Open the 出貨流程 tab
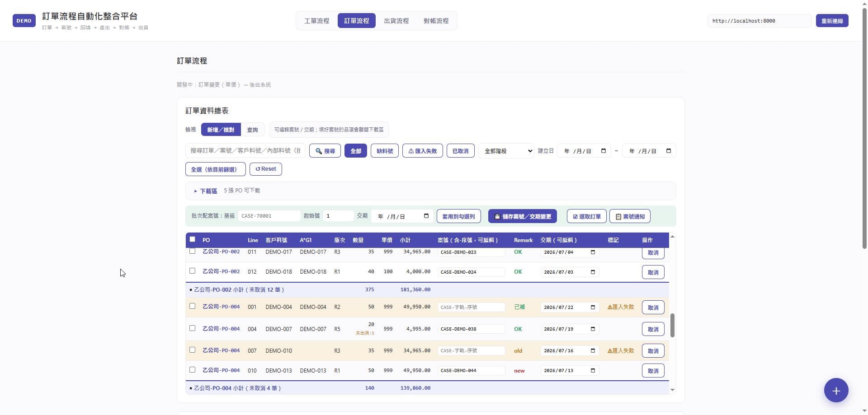 [396, 21]
